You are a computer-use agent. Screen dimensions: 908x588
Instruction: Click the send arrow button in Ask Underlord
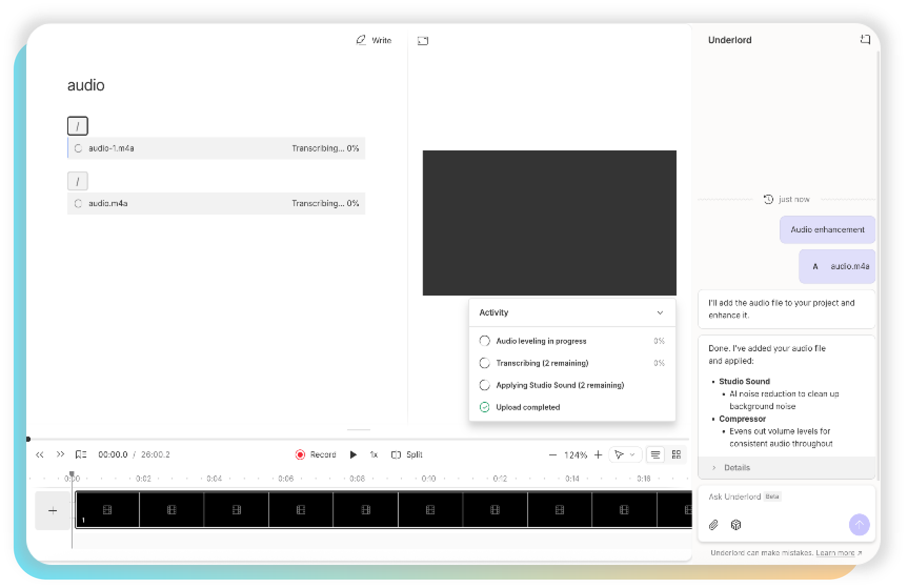[x=859, y=524]
